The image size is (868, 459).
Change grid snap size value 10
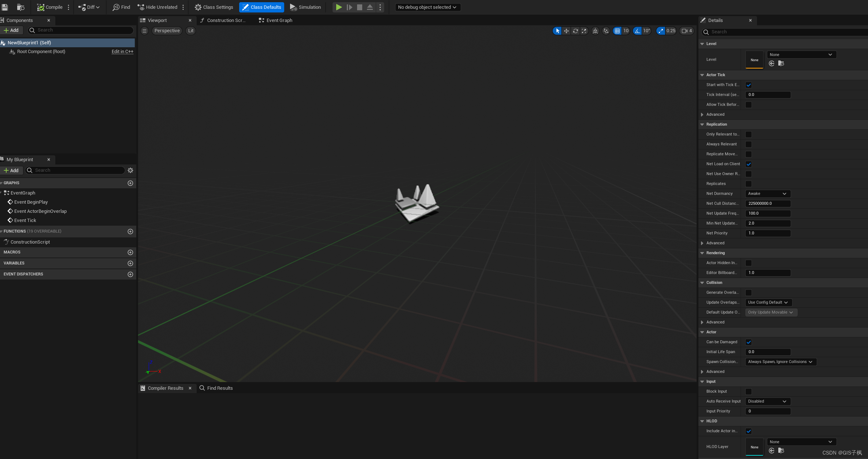point(626,31)
